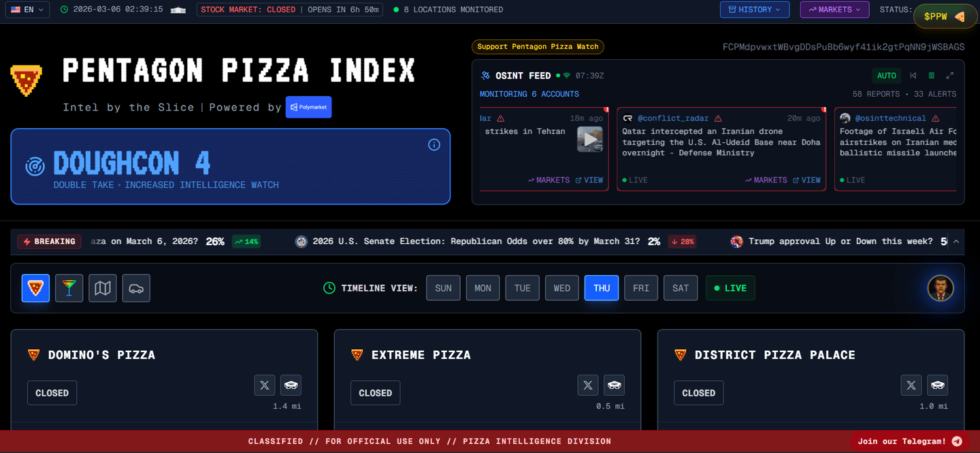Toggle the AUTO feed scroll button
980x453 pixels.
click(x=887, y=76)
